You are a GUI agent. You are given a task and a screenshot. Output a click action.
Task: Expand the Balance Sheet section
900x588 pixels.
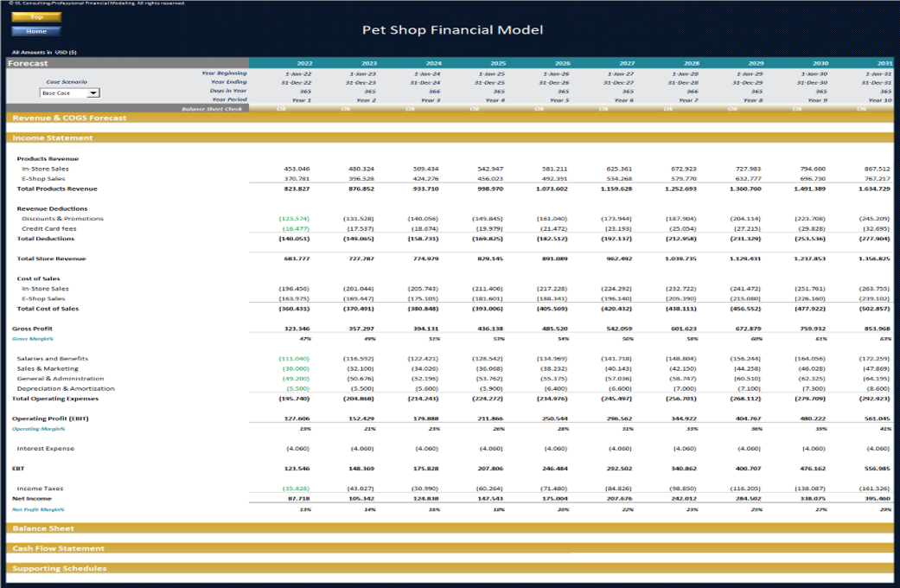tap(450, 528)
